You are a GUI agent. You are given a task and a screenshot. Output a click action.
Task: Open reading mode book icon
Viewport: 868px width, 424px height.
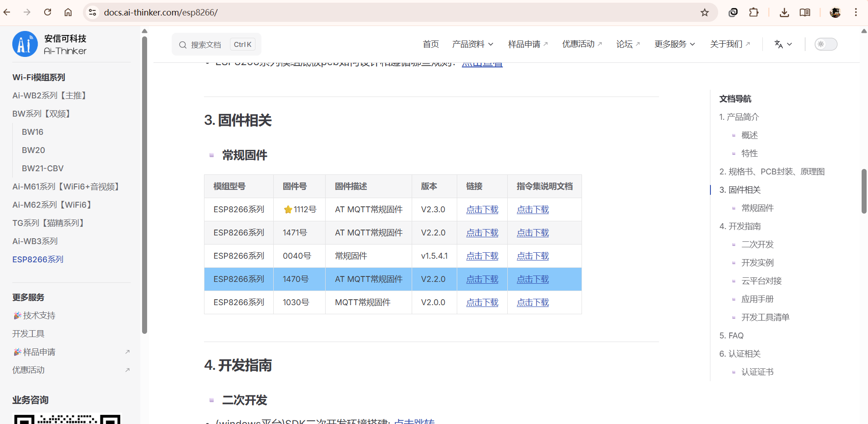pos(805,12)
